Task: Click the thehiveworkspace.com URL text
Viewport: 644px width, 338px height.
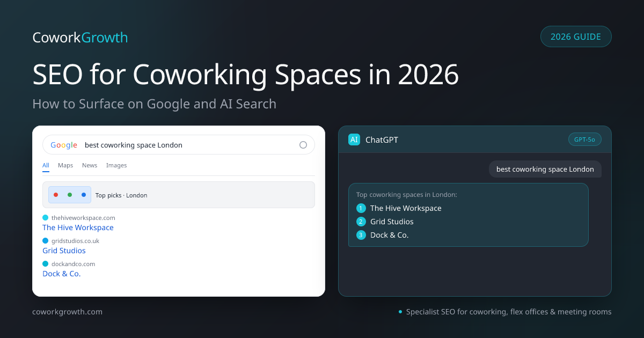Action: point(83,218)
